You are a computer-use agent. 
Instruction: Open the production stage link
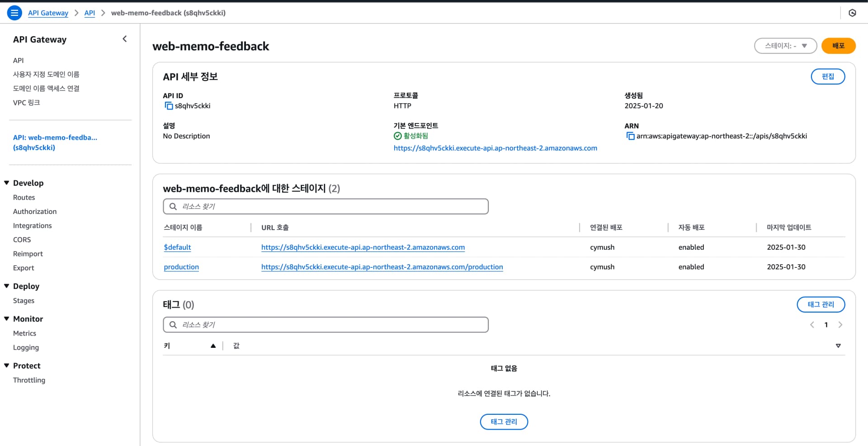(x=181, y=267)
